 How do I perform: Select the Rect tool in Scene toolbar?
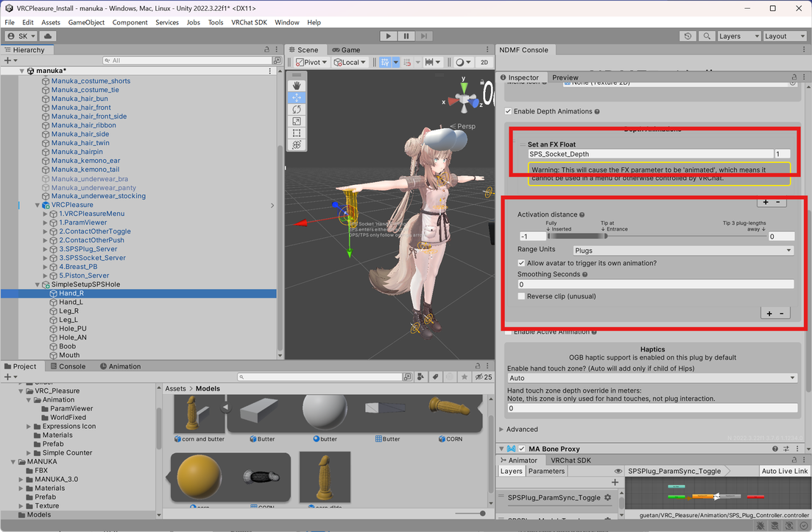click(x=296, y=133)
